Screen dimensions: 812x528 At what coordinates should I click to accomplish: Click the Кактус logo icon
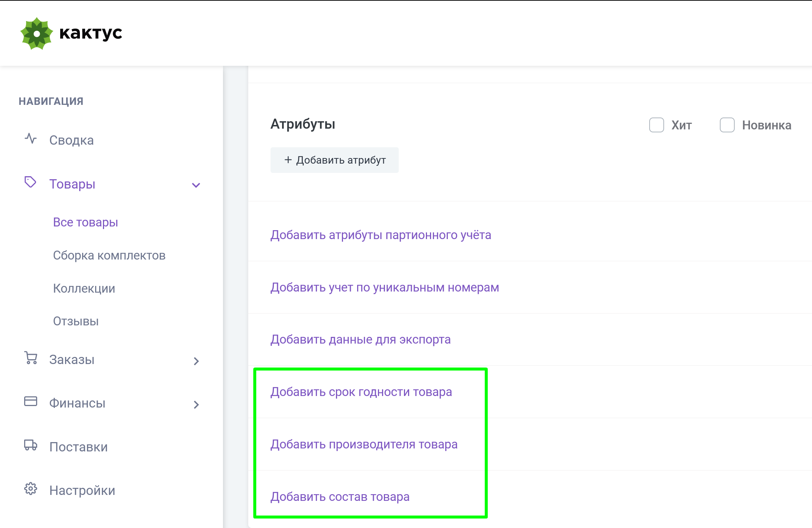pyautogui.click(x=36, y=33)
